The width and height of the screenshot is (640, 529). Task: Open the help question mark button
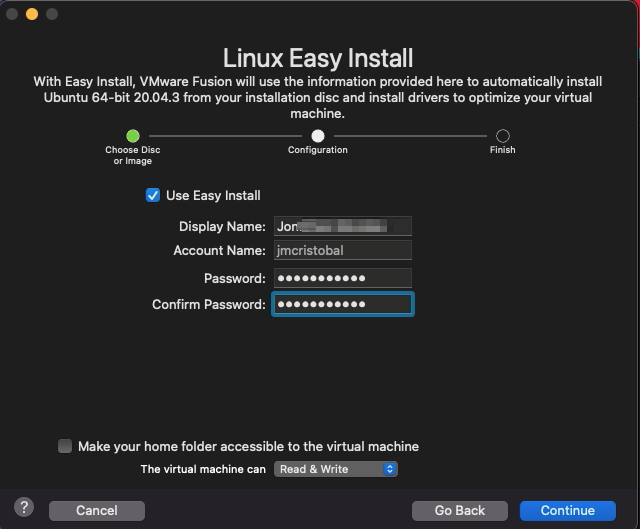[24, 507]
